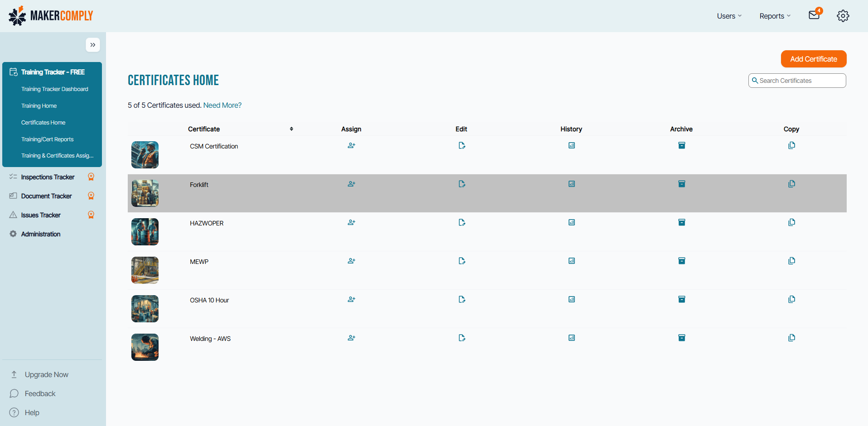Image resolution: width=868 pixels, height=426 pixels.
Task: Click the Welding - AWS thumbnail image
Action: point(145,347)
